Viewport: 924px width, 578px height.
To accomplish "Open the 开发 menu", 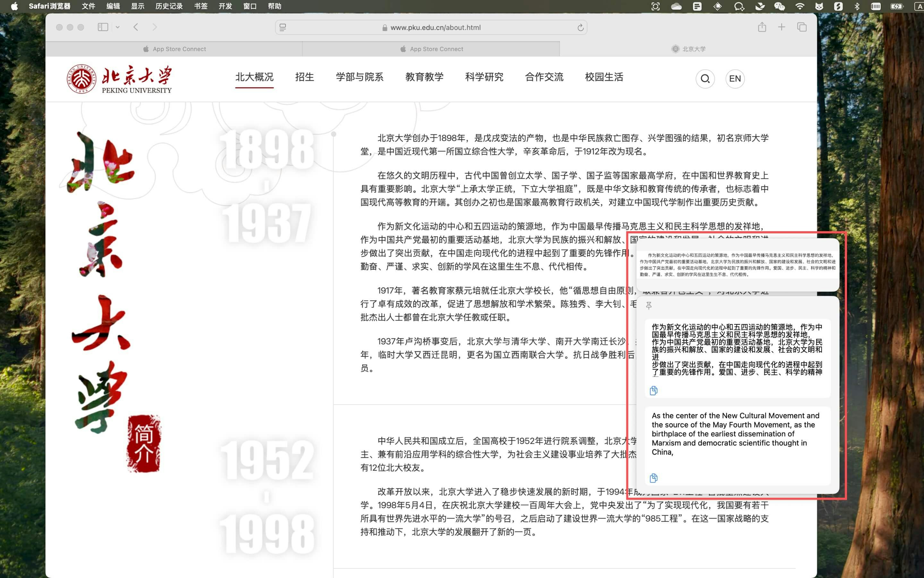I will click(x=225, y=6).
